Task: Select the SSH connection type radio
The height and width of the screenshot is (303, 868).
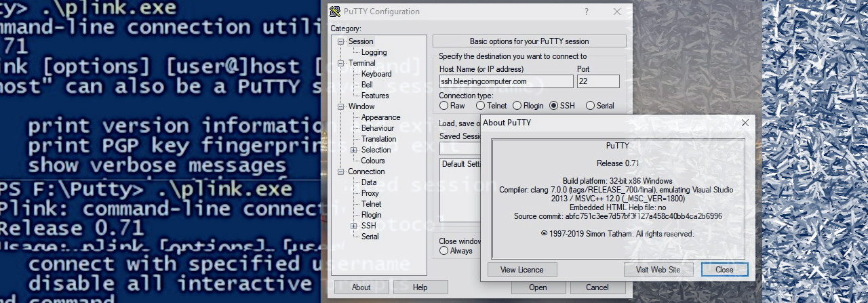Action: [553, 106]
